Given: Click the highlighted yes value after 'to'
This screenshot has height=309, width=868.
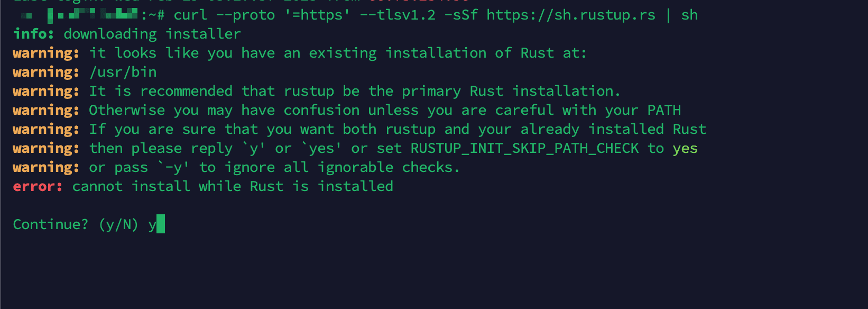Looking at the screenshot, I should point(685,149).
